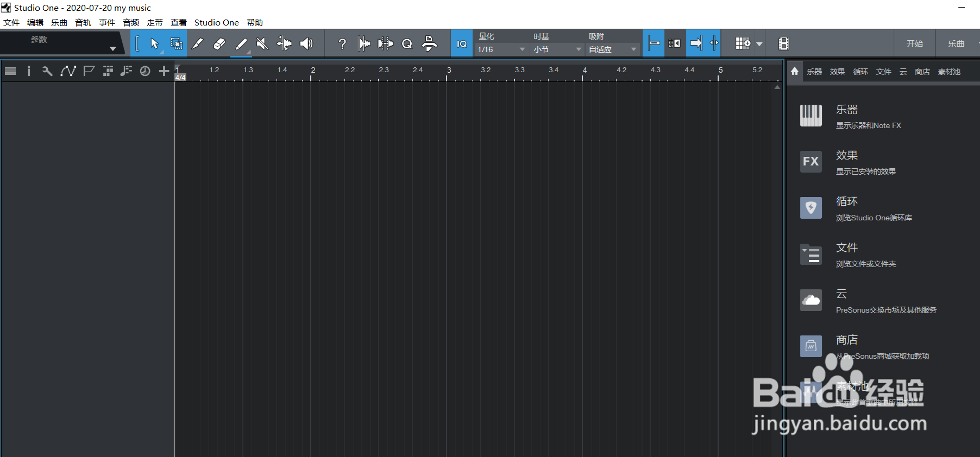Expand the 参数 panel dropdown arrow
The image size is (980, 457).
point(113,49)
